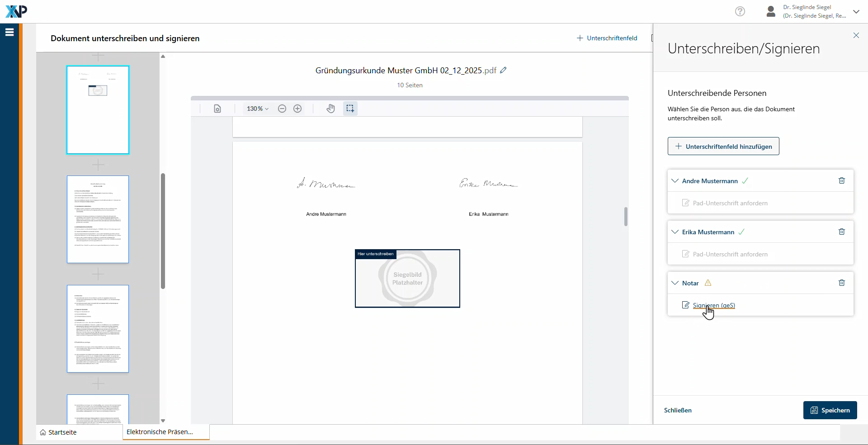Delete Andre Mustermann signature entry
Viewport: 868px width, 445px height.
pyautogui.click(x=841, y=180)
